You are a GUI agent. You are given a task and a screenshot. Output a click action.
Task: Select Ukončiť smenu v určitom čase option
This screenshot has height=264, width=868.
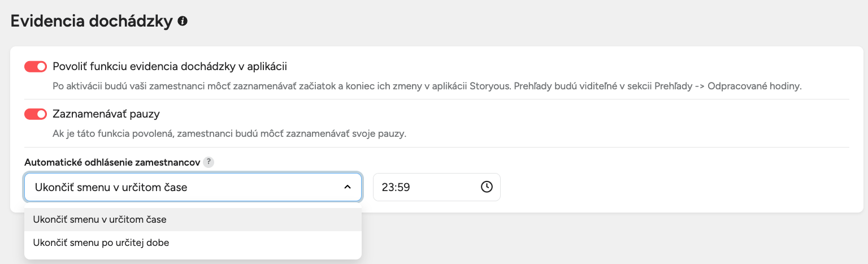(99, 219)
